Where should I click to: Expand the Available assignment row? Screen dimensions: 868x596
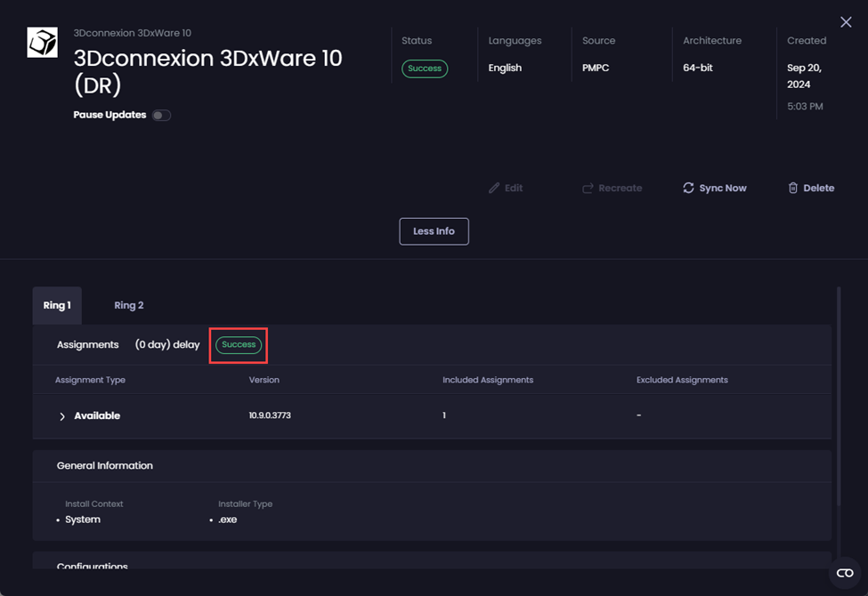click(62, 416)
